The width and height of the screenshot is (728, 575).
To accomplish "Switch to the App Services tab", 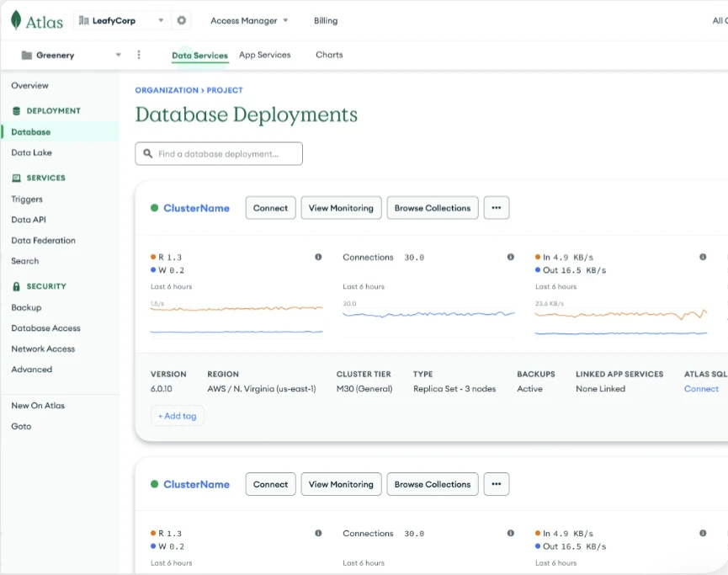I will [264, 55].
